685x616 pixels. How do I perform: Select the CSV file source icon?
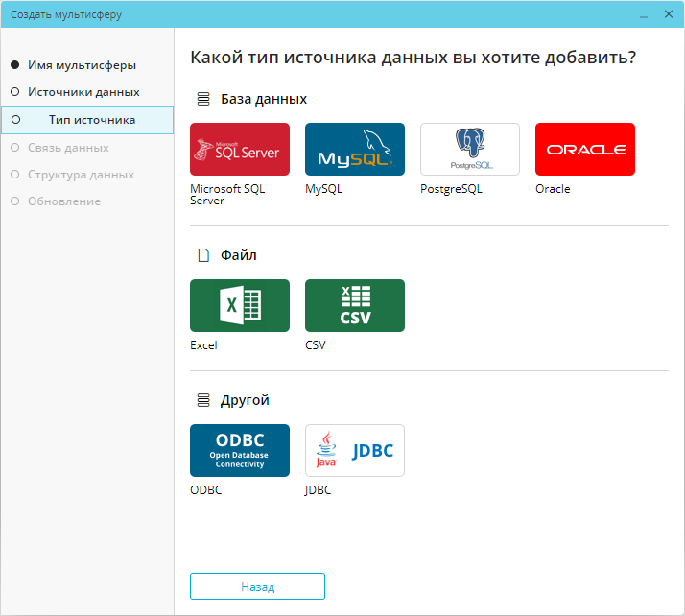[354, 305]
